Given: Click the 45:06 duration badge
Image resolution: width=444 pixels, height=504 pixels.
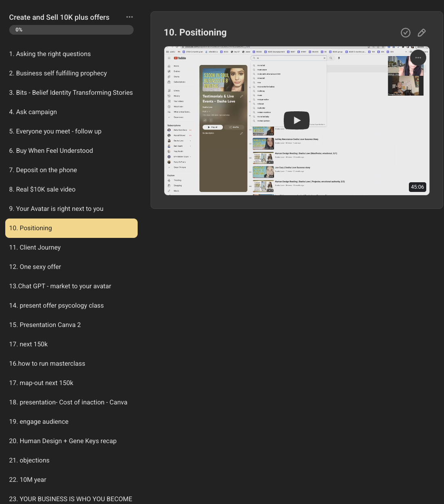Looking at the screenshot, I should tap(417, 187).
